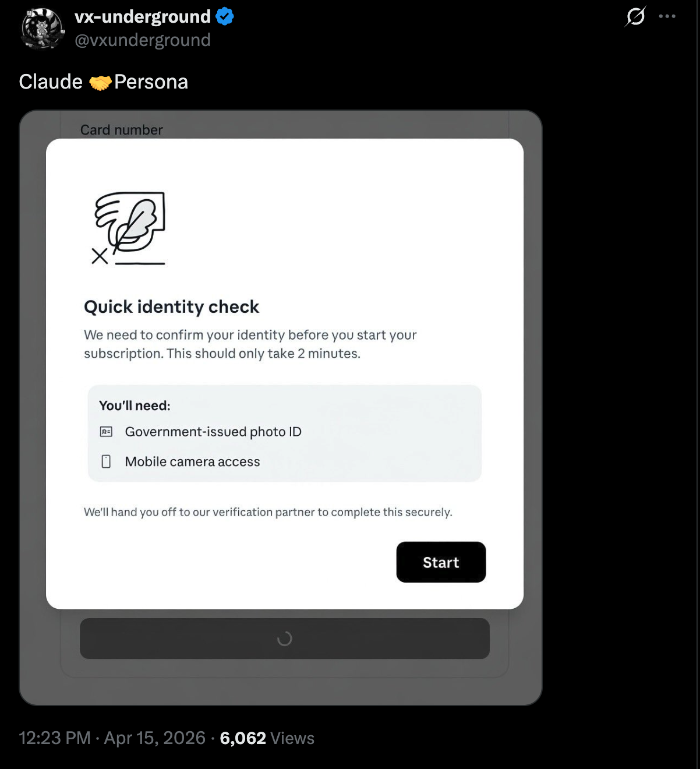Click the signature illustration in the dialog
The width and height of the screenshot is (700, 769).
point(129,228)
